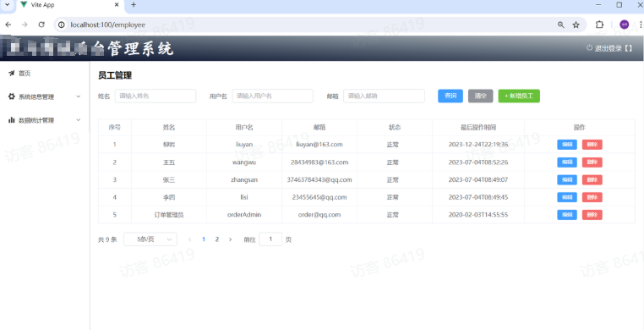Delete the zhangsan employee row
This screenshot has height=330, width=644.
point(592,179)
